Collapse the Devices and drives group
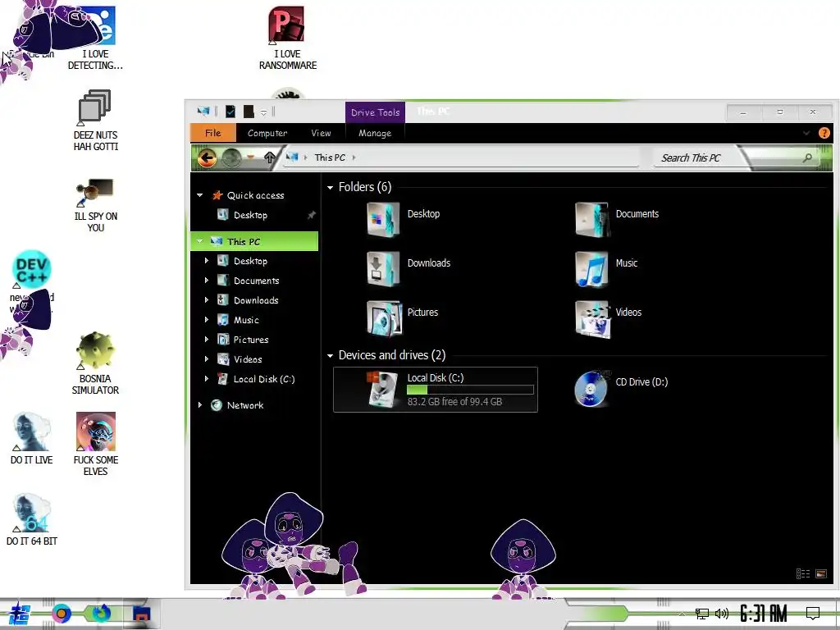The height and width of the screenshot is (630, 840). [x=330, y=356]
